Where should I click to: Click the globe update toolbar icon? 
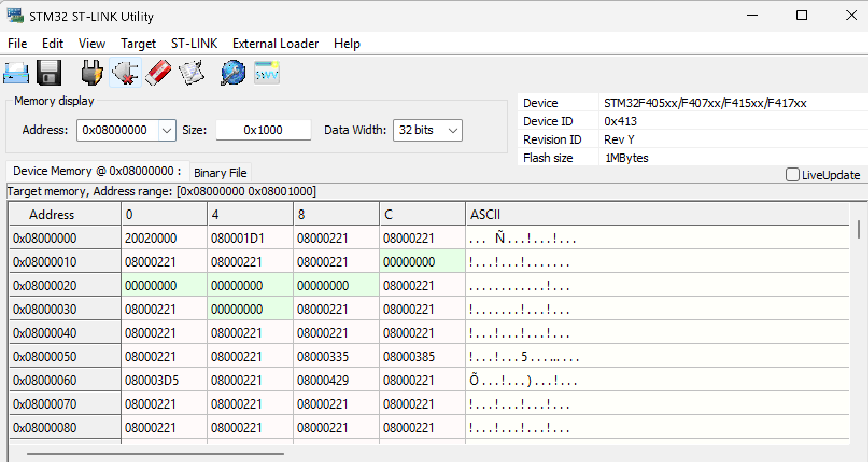coord(233,73)
